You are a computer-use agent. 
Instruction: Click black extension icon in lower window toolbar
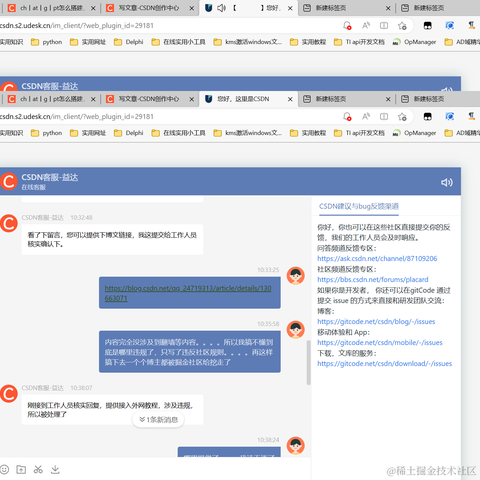pyautogui.click(x=428, y=117)
